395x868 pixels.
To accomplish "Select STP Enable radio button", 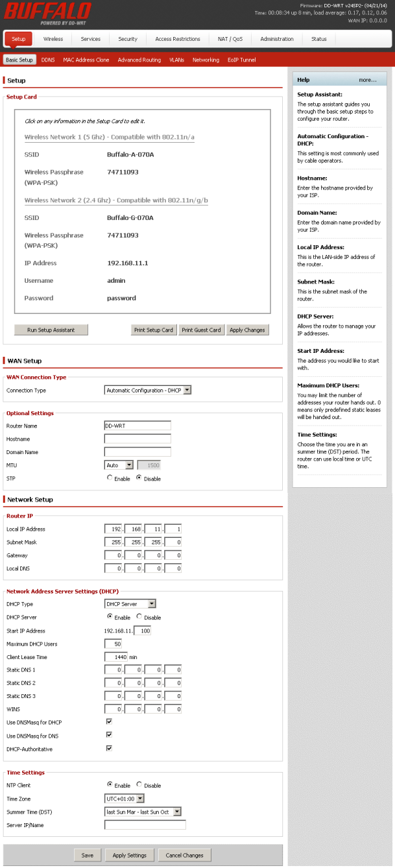I will [x=109, y=478].
